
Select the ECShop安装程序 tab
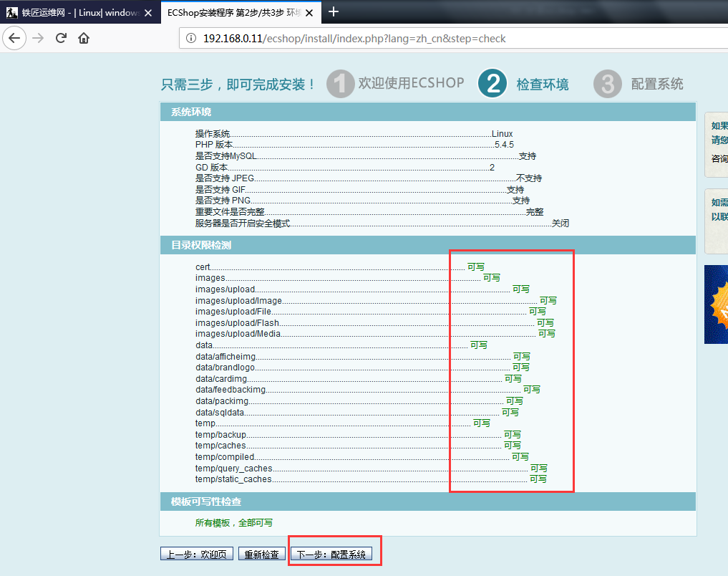pos(241,13)
